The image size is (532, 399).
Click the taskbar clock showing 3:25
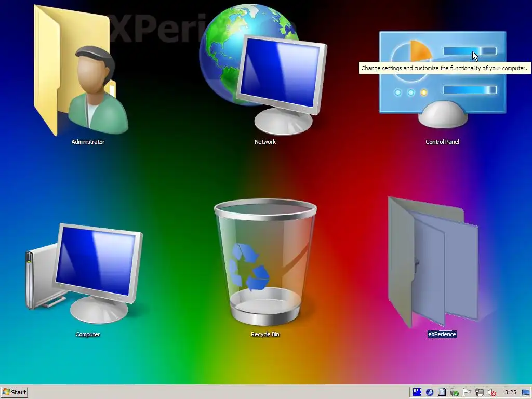pos(510,392)
